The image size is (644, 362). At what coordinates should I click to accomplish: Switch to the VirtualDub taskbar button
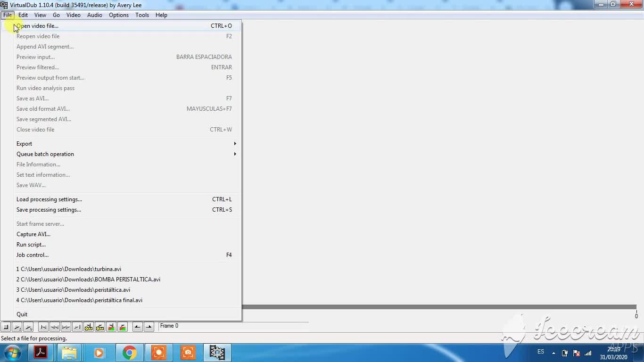click(x=217, y=353)
